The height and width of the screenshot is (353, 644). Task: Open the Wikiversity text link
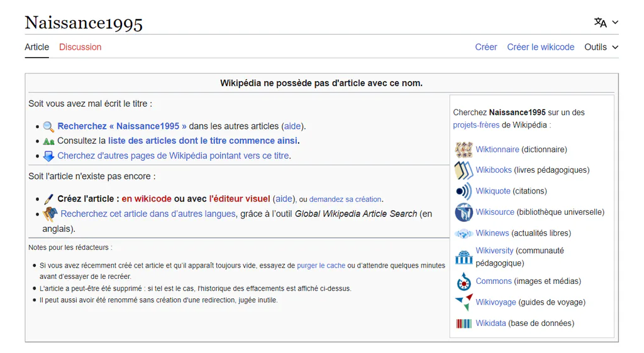coord(494,251)
